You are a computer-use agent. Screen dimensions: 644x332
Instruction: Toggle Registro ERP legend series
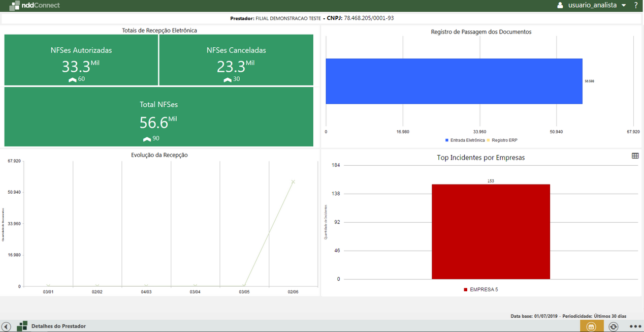pos(502,140)
